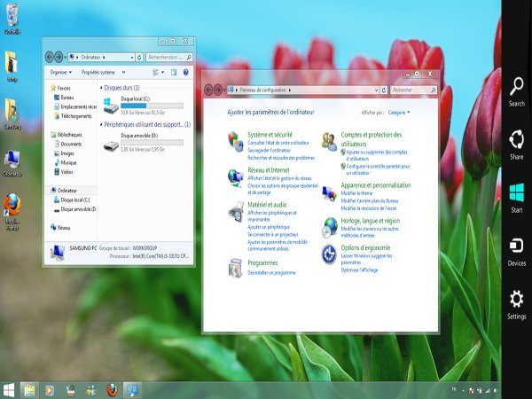This screenshot has width=532, height=399.
Task: Open the Devices charm
Action: [516, 252]
